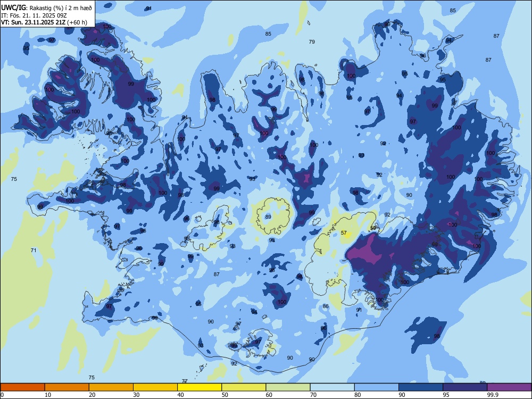Click the '30' legend tick label
The width and height of the screenshot is (532, 399).
point(136,395)
